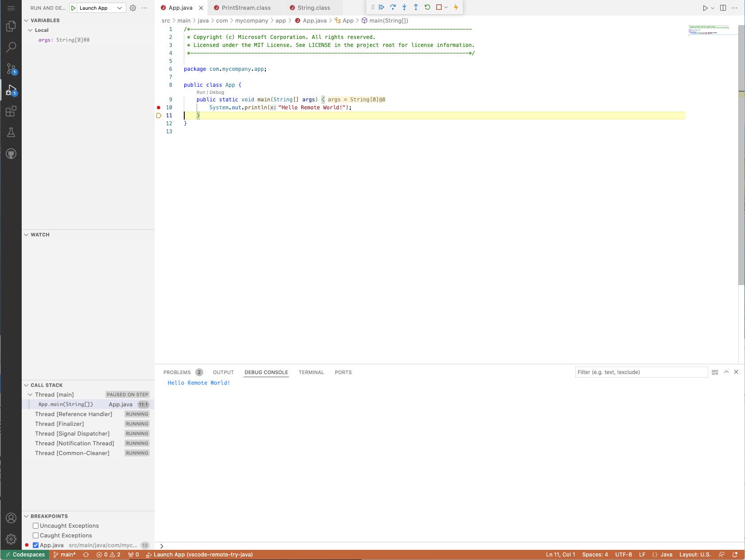Open the Launch App configuration dropdown

click(x=102, y=8)
